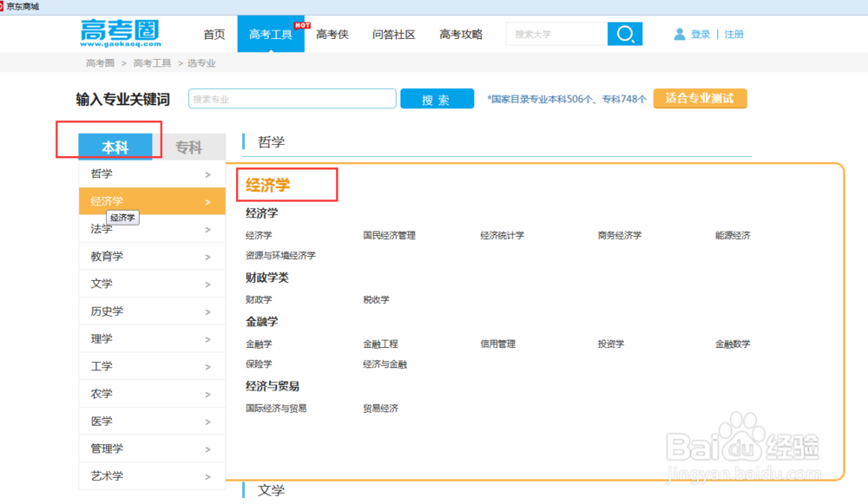Expand the 艺术学 category
This screenshot has width=868, height=504.
(105, 475)
